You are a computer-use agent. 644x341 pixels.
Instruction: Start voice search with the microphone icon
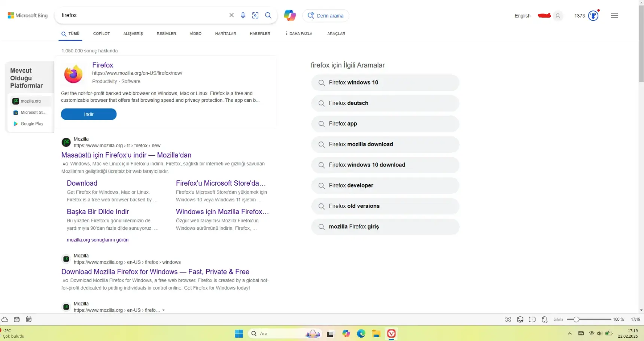[x=243, y=15]
